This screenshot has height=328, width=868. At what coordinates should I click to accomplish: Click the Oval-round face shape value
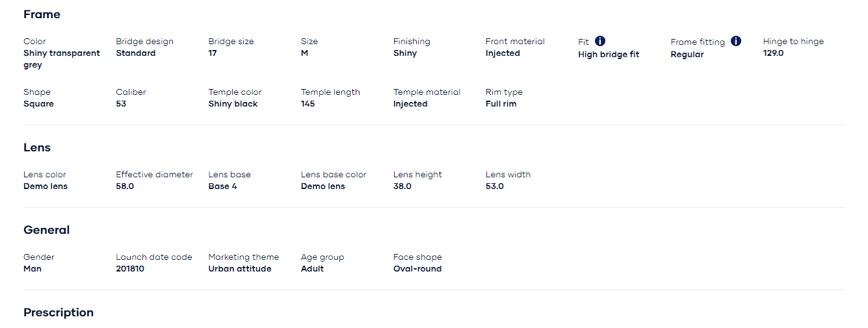[417, 269]
